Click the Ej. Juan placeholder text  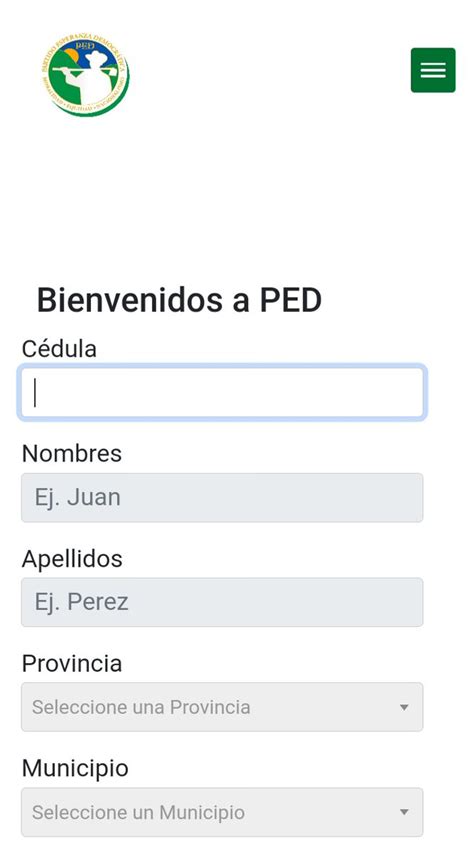click(78, 498)
